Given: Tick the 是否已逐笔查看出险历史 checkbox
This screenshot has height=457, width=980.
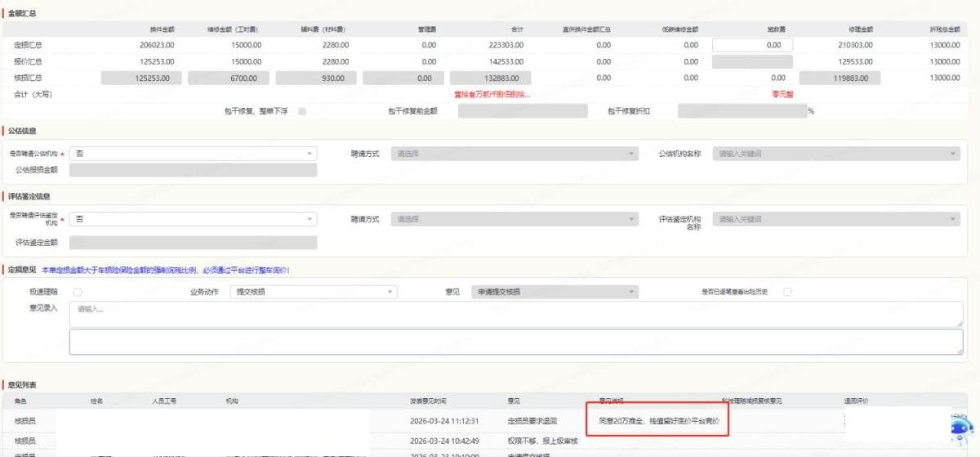Looking at the screenshot, I should coord(787,292).
